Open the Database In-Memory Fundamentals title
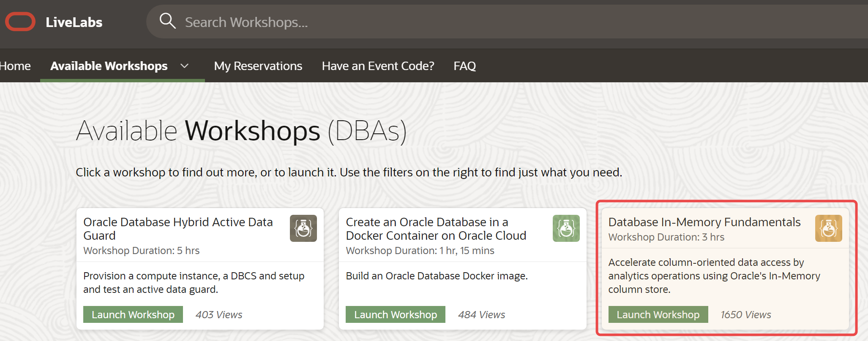The height and width of the screenshot is (341, 868). [704, 222]
